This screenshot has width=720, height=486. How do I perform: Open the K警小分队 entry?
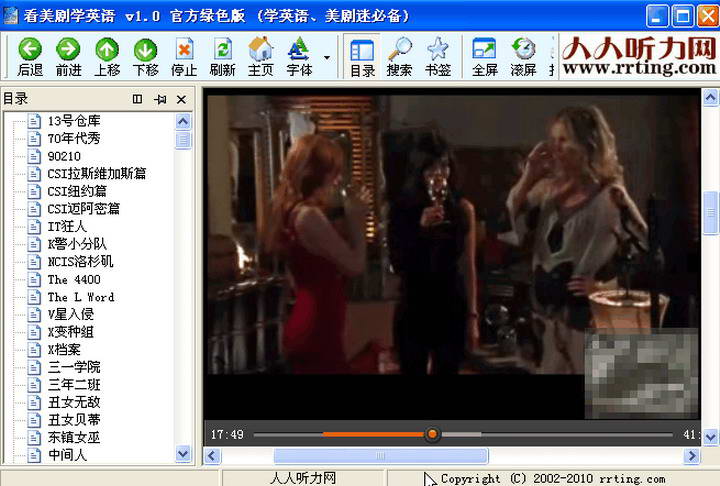77,244
